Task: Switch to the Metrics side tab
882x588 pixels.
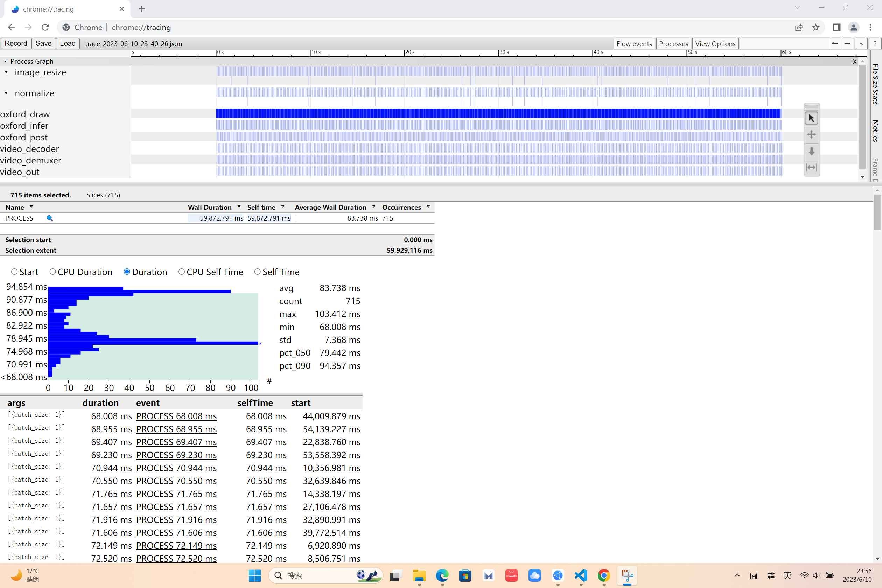Action: click(875, 131)
